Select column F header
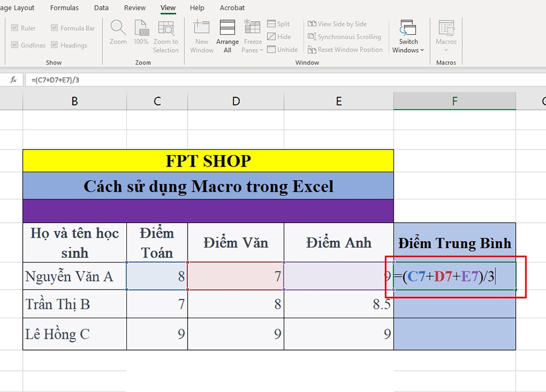546x392 pixels. click(x=455, y=101)
